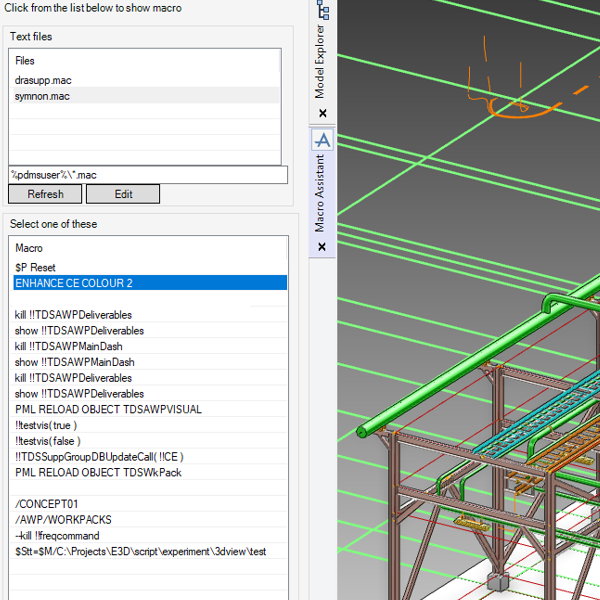
Task: Select the /CONCEPT01 macro row
Action: tap(150, 504)
